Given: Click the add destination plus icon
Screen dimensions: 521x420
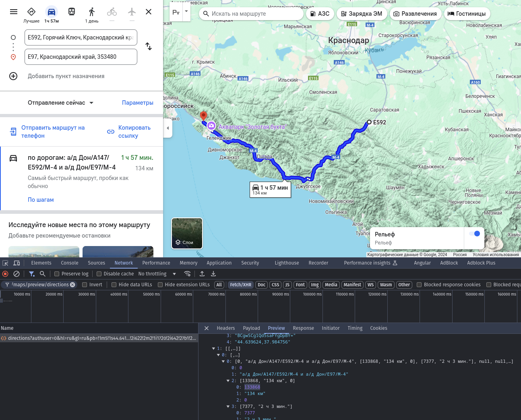Looking at the screenshot, I should (x=13, y=76).
